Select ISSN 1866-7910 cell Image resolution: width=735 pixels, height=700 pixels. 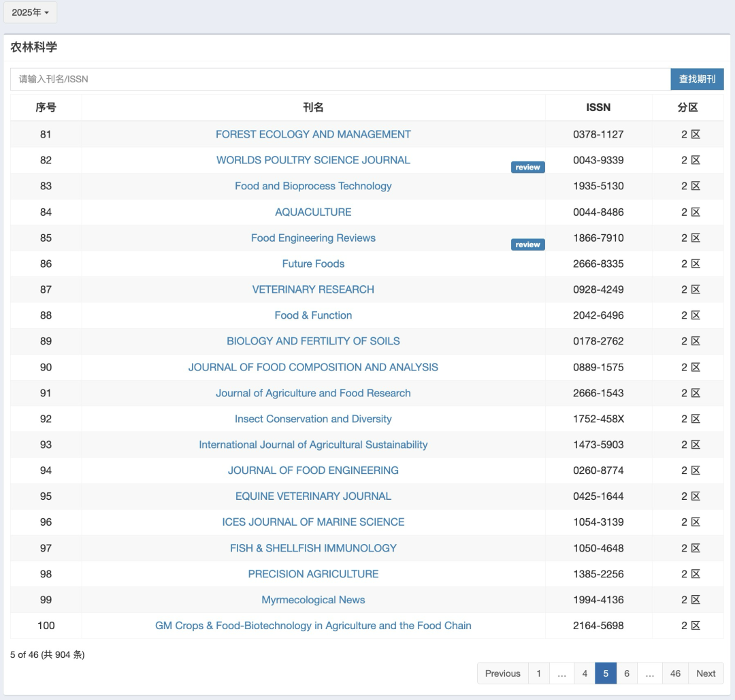tap(598, 238)
